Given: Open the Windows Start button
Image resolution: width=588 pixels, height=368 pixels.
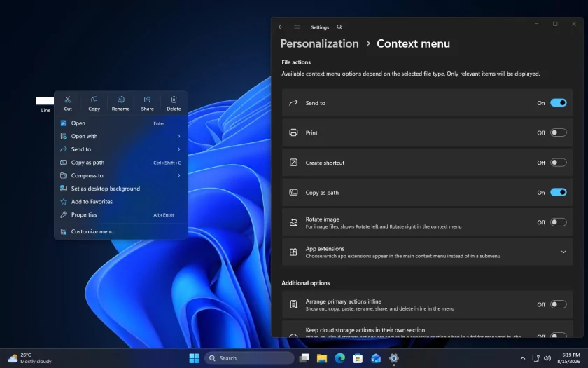Looking at the screenshot, I should coord(194,358).
